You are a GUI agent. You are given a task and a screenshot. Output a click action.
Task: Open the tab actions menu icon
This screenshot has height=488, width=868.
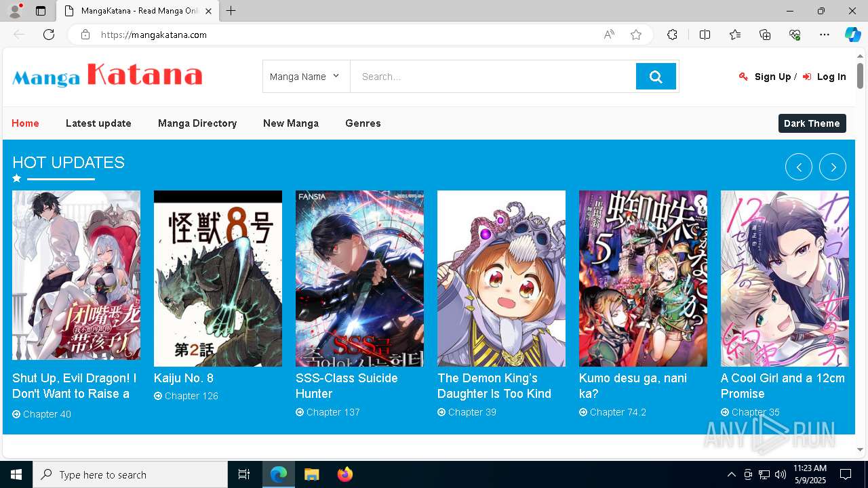[x=41, y=11]
